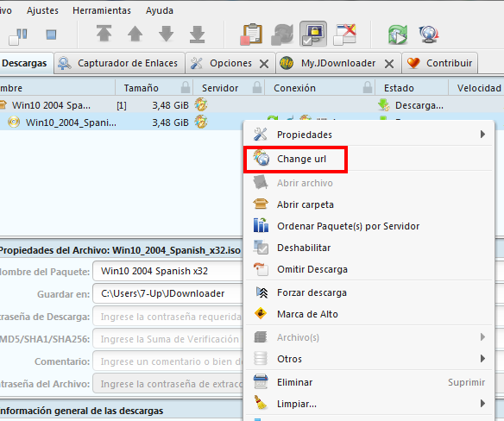Sort by the Servidor column header
The height and width of the screenshot is (421, 504).
tap(220, 88)
